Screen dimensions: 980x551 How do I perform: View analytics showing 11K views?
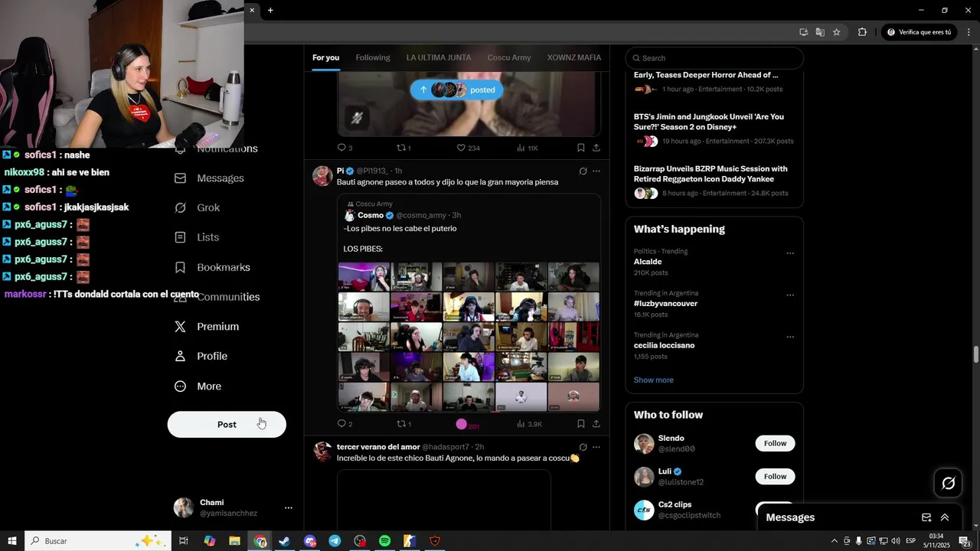528,148
